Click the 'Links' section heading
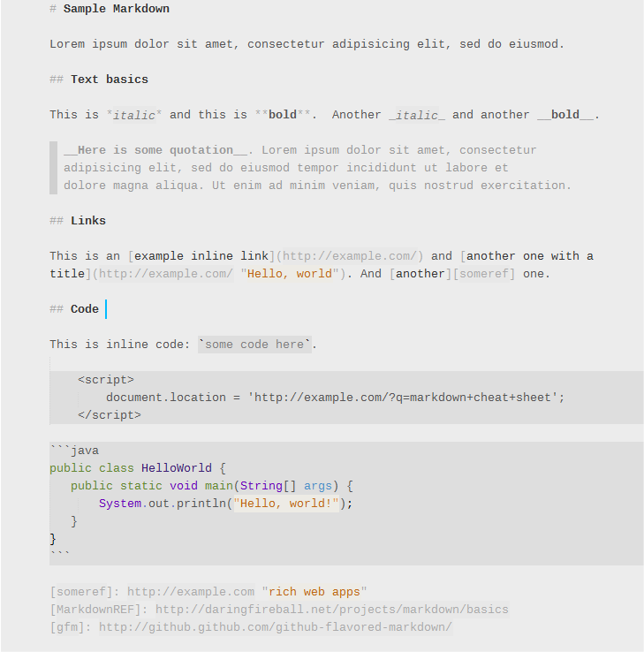This screenshot has height=652, width=644. 88,221
